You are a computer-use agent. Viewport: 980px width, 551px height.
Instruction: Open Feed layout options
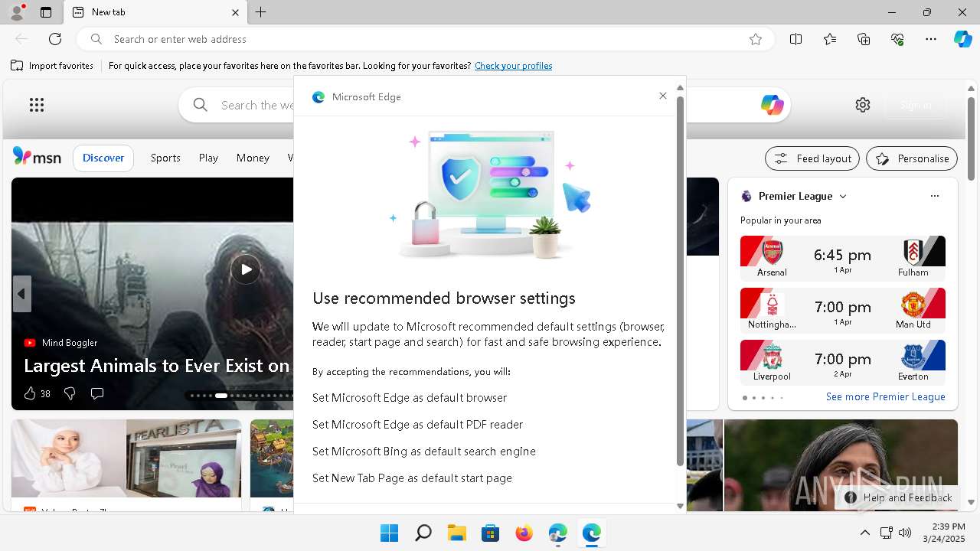812,158
